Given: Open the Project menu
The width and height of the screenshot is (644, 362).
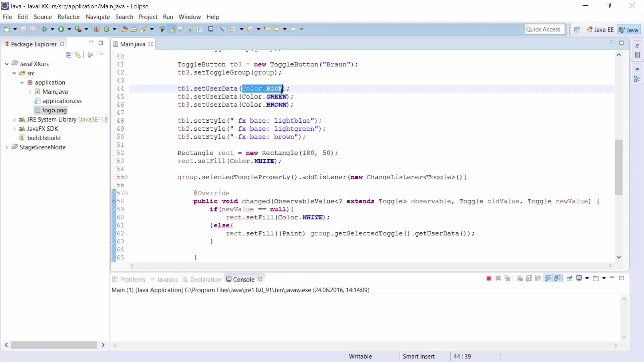Looking at the screenshot, I should pos(148,17).
